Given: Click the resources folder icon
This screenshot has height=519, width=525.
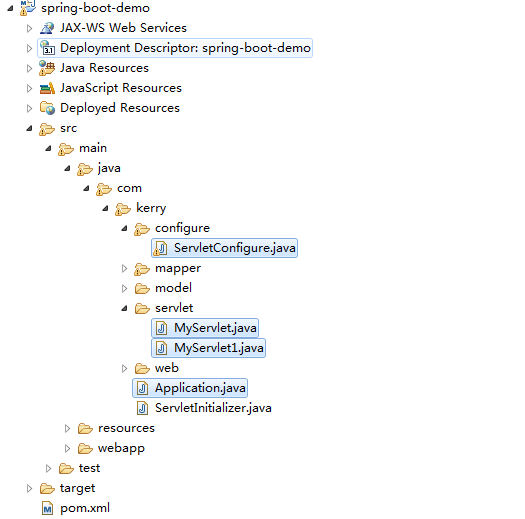Looking at the screenshot, I should tap(85, 429).
